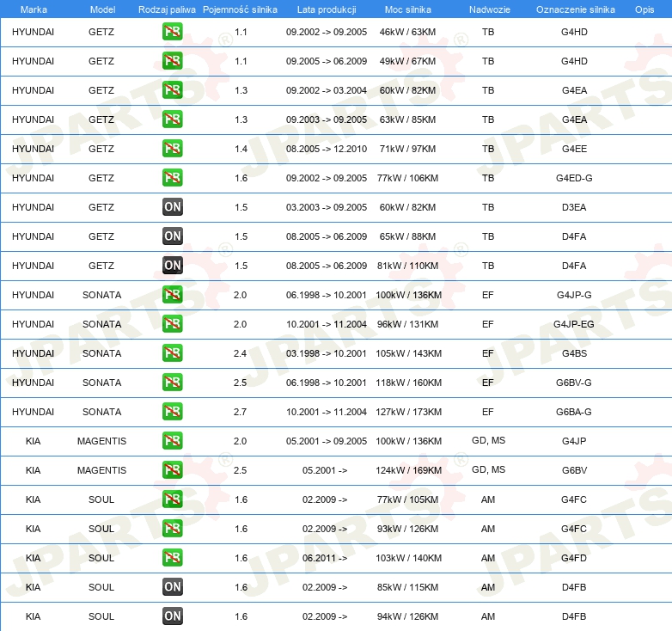Click petrol icon for Getz G4ED-G row
Viewport: 672px width, 631px height.
coord(172,177)
